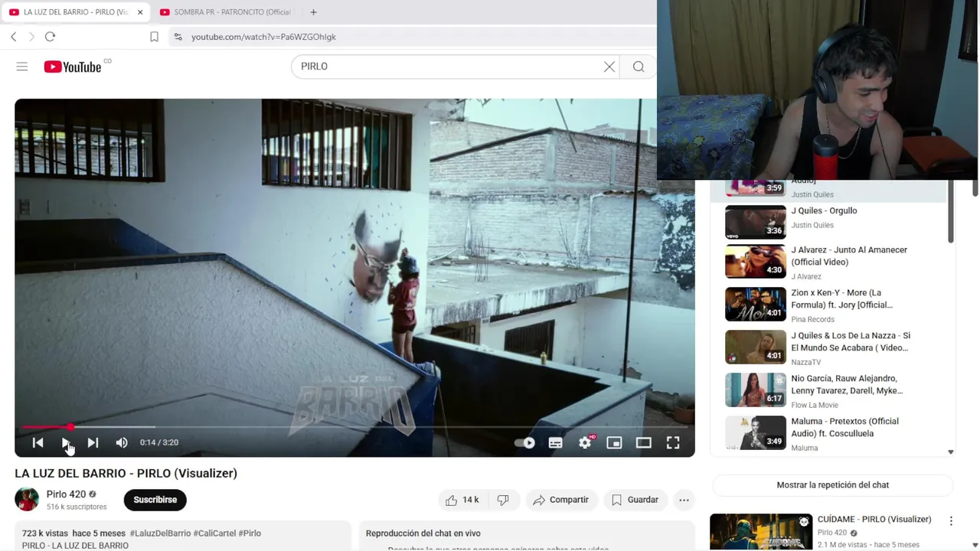Seek on the video progress bar
The image size is (980, 551).
(x=354, y=427)
